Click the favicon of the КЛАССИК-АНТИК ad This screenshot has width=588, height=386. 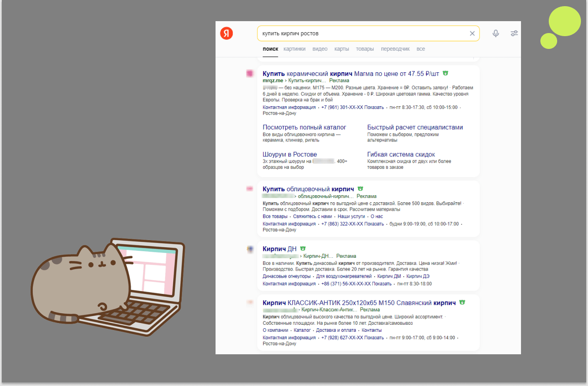(250, 303)
